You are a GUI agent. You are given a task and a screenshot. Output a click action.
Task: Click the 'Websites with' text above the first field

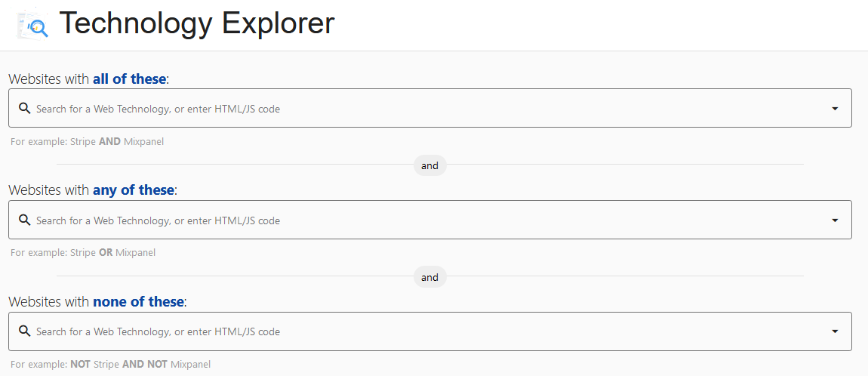(49, 79)
